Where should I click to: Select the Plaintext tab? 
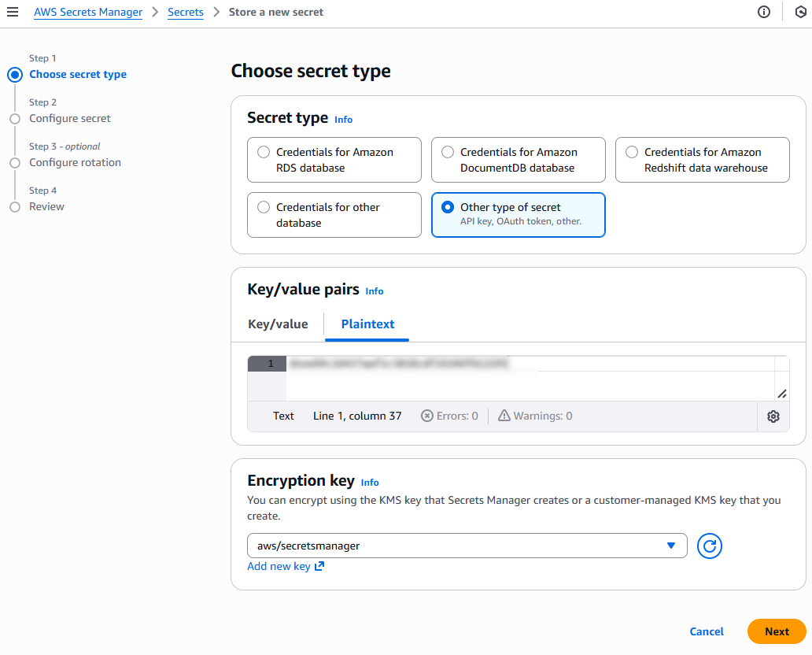tap(367, 324)
